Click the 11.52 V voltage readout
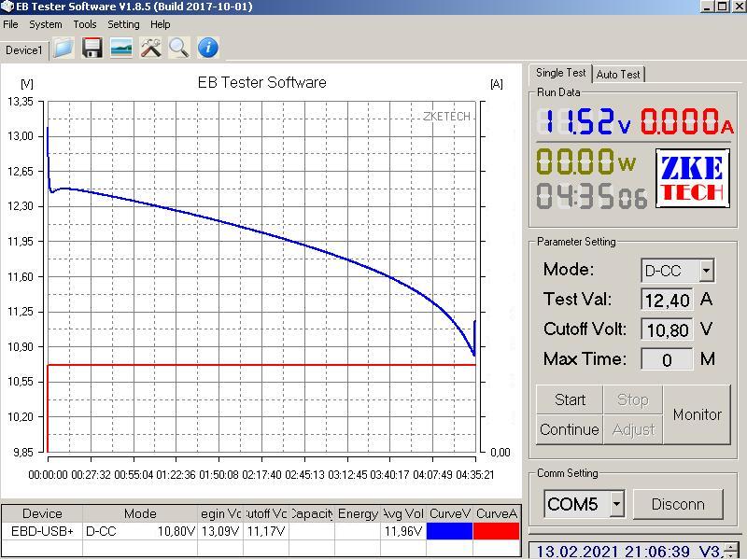 [585, 122]
